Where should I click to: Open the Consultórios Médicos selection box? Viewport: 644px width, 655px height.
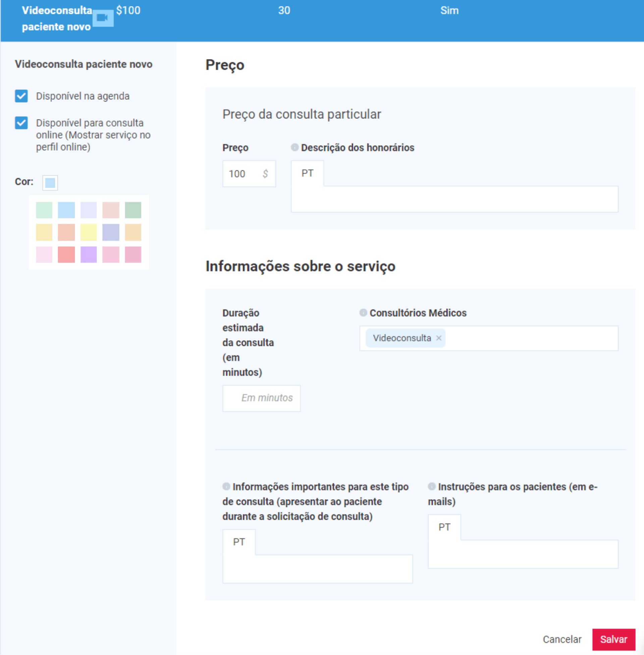click(x=489, y=338)
